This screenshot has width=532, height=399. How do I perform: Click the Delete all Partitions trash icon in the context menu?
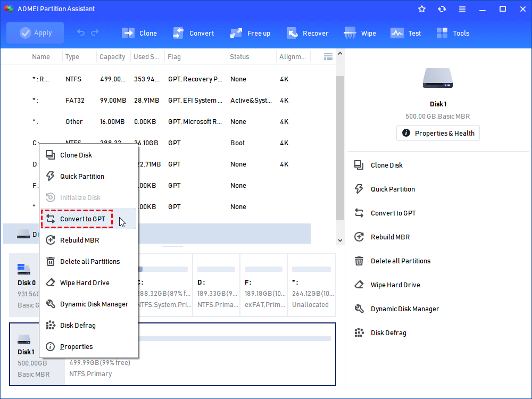50,262
